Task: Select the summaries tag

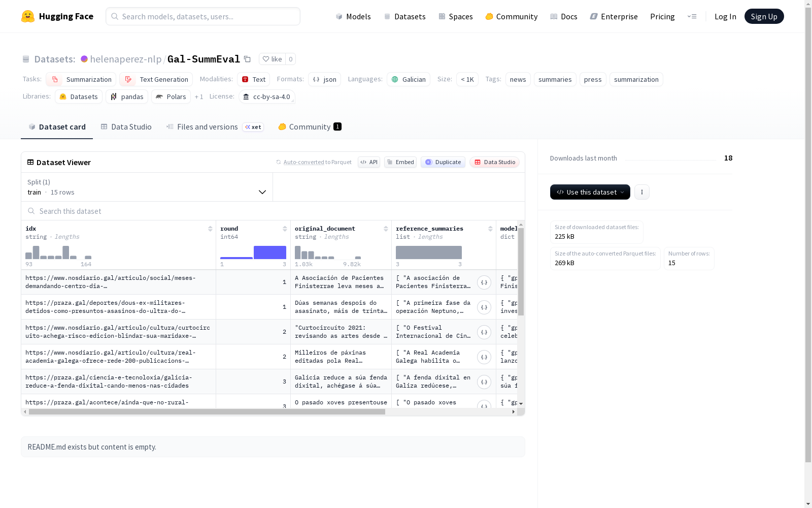Action: (x=555, y=79)
